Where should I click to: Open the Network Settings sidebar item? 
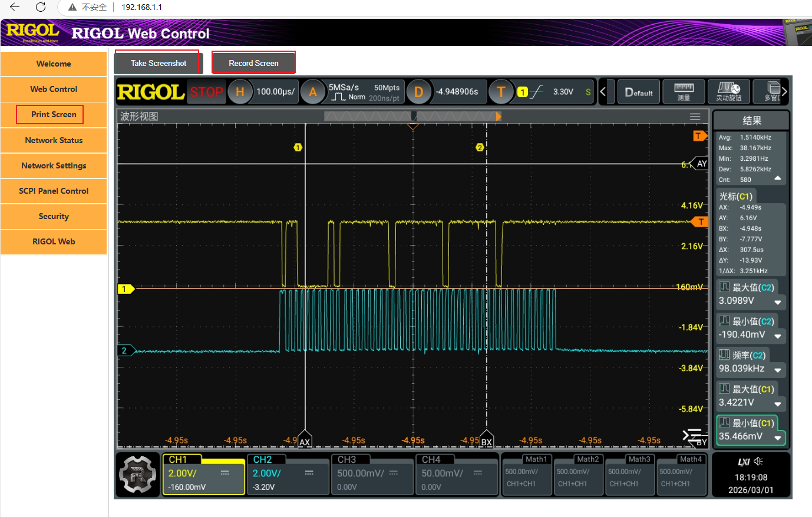click(54, 165)
